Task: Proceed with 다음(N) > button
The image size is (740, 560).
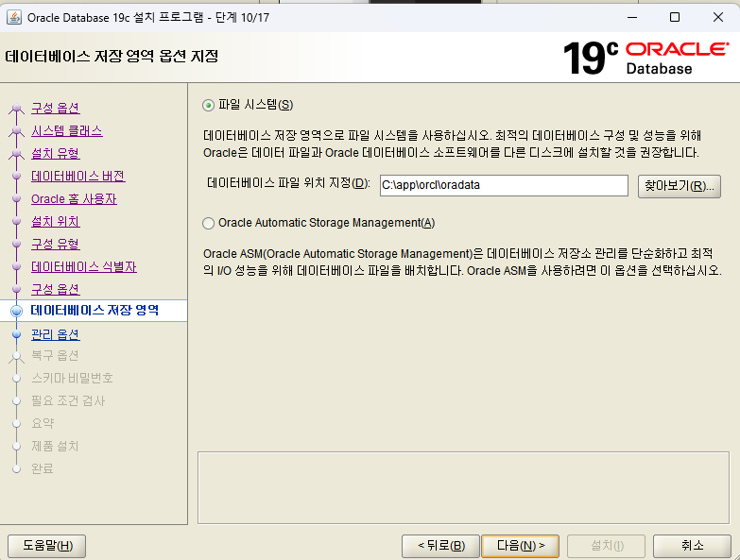Action: (520, 546)
